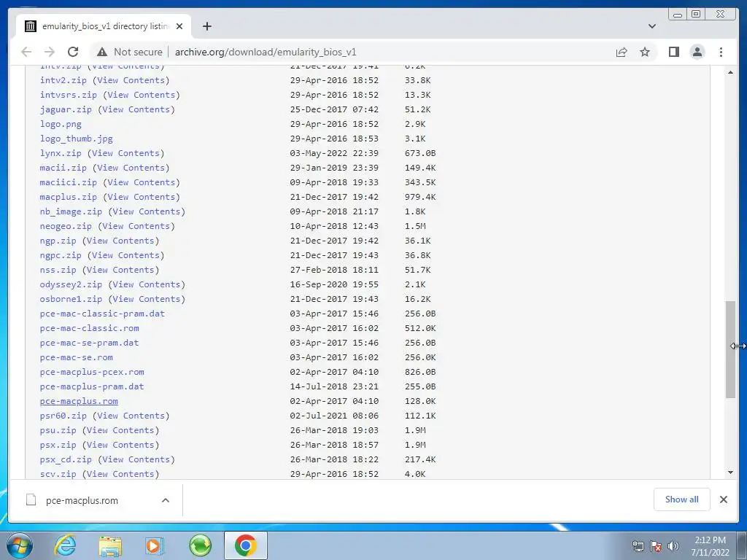Close the downloads bar
This screenshot has width=747, height=560.
(723, 499)
